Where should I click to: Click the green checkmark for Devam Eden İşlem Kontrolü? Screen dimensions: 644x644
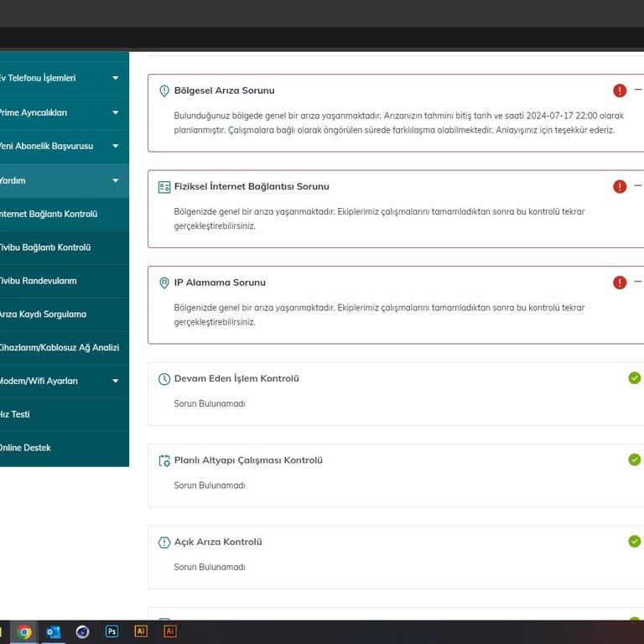[x=634, y=378]
